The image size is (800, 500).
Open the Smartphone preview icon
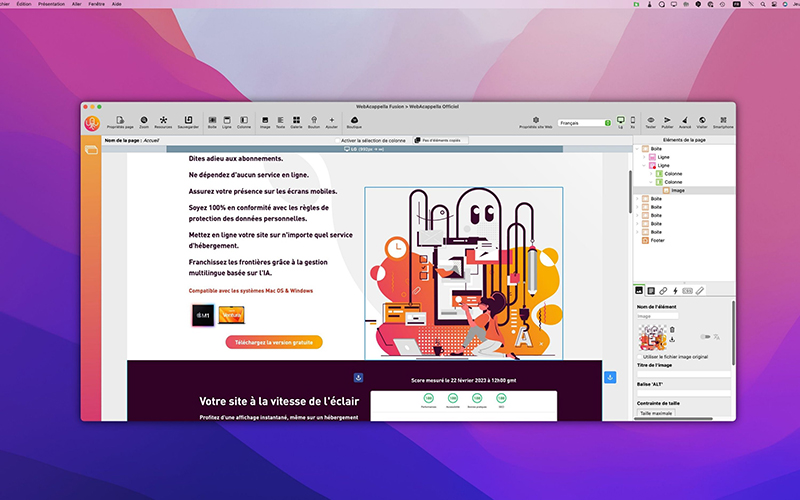pos(723,122)
